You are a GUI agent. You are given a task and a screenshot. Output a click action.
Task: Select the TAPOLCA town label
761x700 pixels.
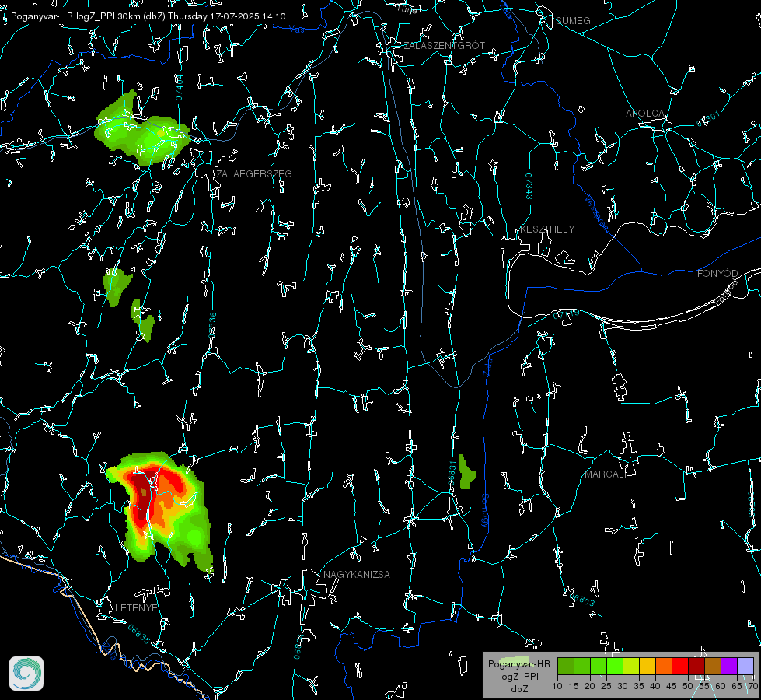pos(642,114)
